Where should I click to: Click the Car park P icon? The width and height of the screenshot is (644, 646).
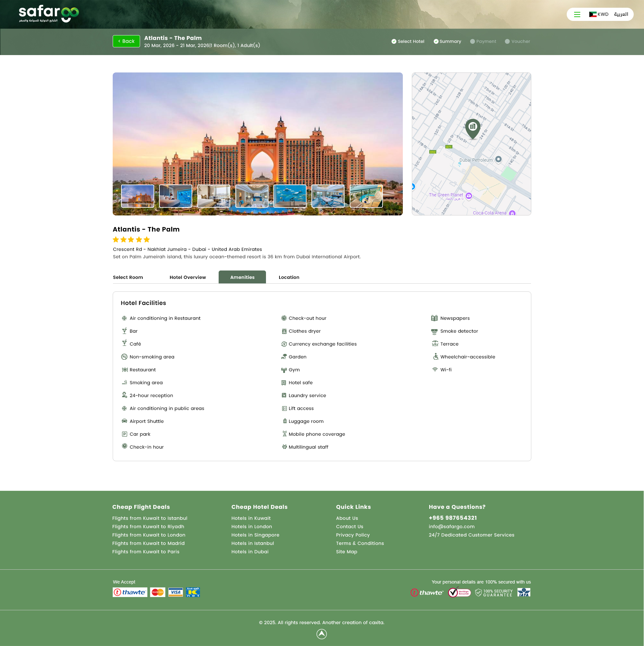124,434
